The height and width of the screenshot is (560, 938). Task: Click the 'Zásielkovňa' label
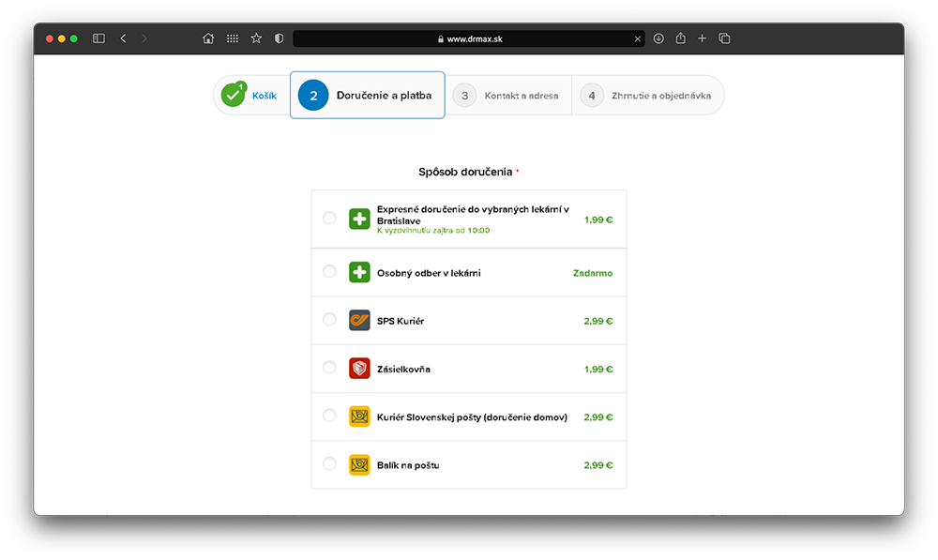coord(403,370)
